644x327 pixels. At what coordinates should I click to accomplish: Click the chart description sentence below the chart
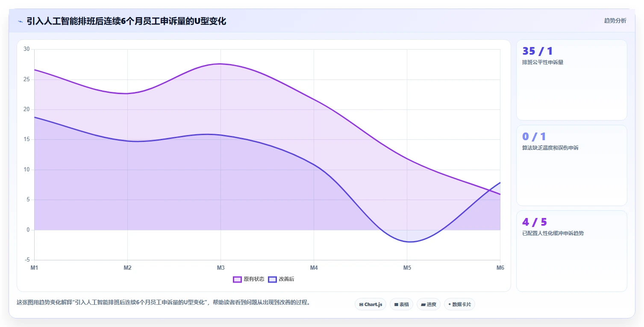[x=163, y=302]
